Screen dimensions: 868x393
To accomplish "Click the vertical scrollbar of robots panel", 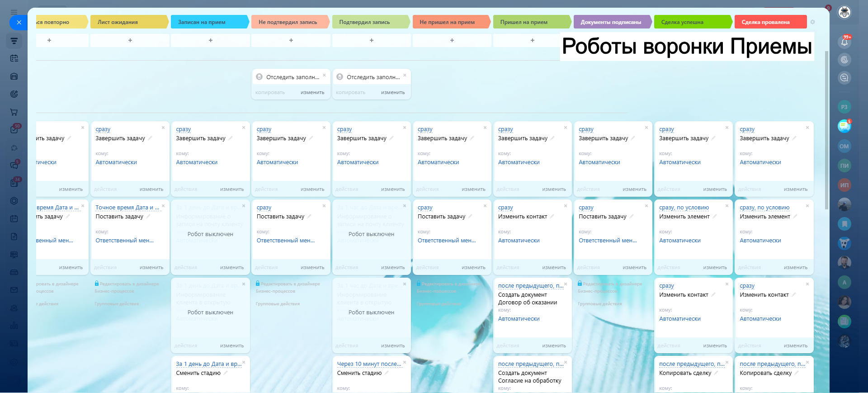I will click(827, 130).
